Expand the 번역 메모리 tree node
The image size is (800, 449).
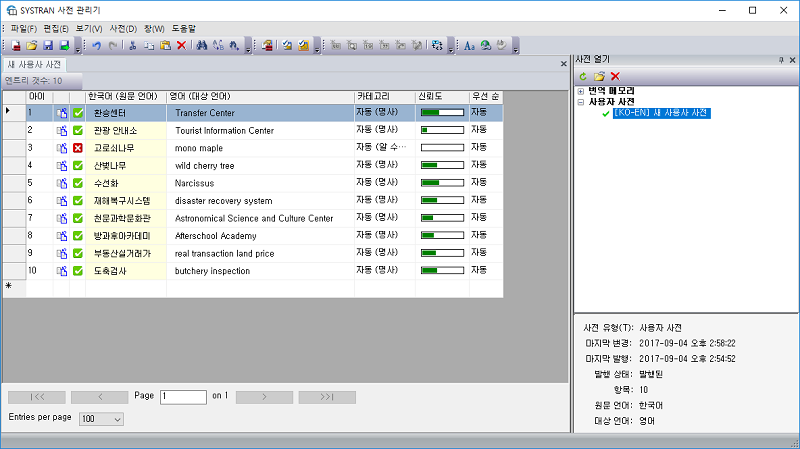(581, 91)
